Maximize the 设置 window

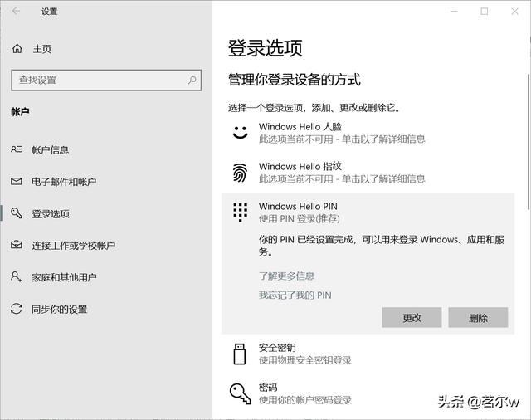pos(485,12)
